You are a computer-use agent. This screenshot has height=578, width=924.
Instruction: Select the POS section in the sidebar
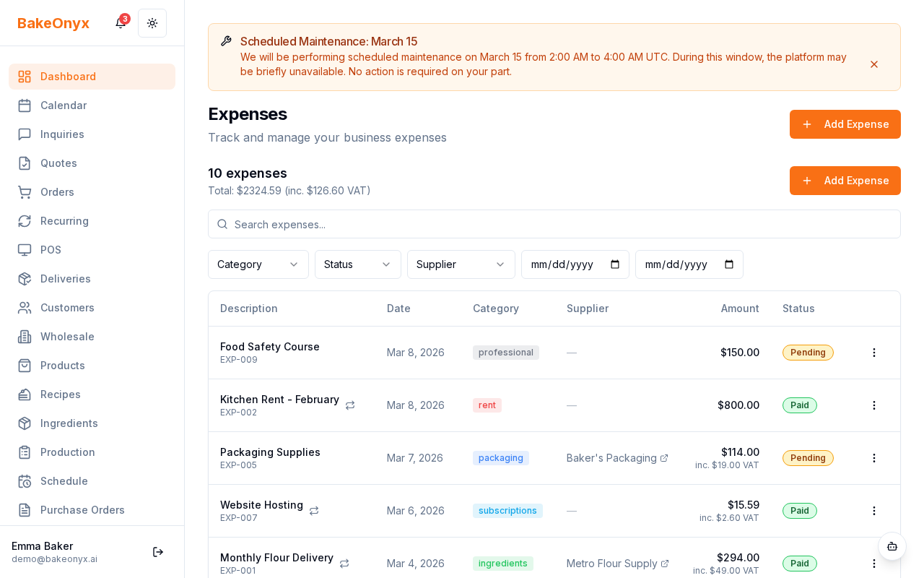coord(51,250)
